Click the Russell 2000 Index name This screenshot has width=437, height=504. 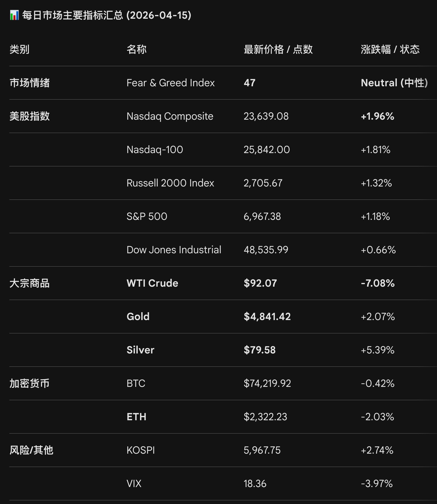170,183
